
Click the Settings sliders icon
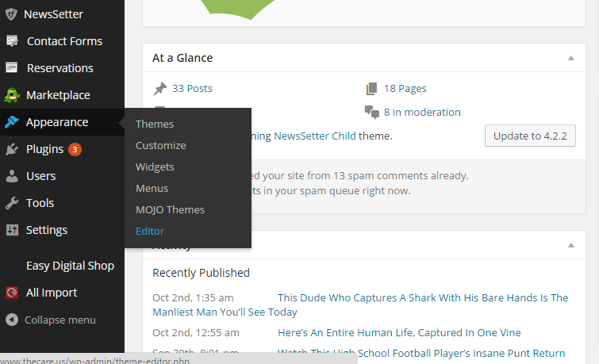12,230
